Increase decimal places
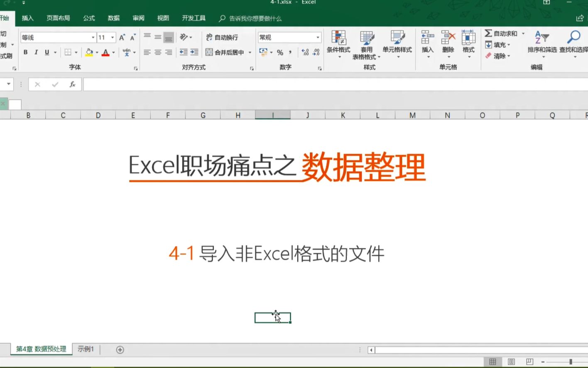Screen dimensions: 588x368 [x=305, y=52]
